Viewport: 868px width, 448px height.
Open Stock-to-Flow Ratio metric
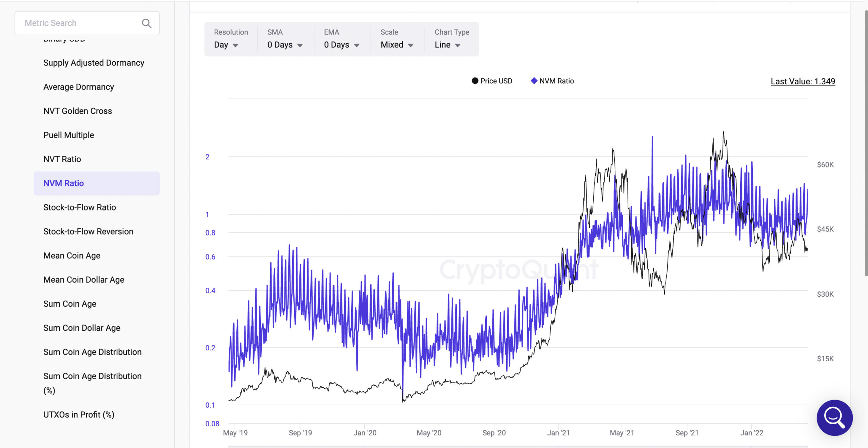pos(80,207)
